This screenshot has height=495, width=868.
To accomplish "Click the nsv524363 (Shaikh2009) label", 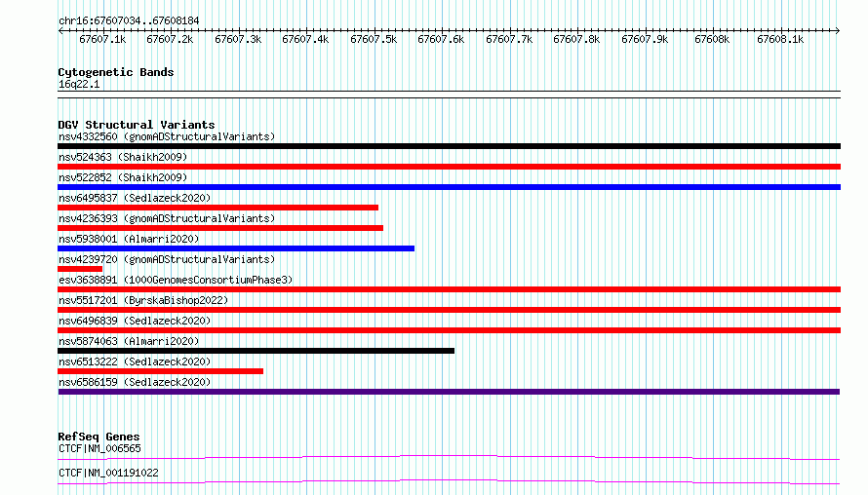I will (123, 157).
